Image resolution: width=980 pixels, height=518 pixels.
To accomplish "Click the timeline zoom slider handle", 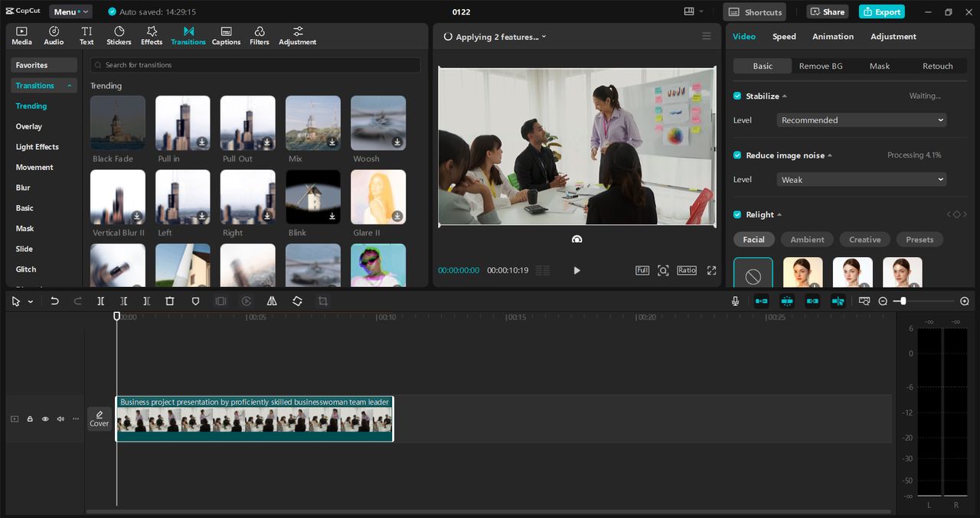I will click(903, 301).
